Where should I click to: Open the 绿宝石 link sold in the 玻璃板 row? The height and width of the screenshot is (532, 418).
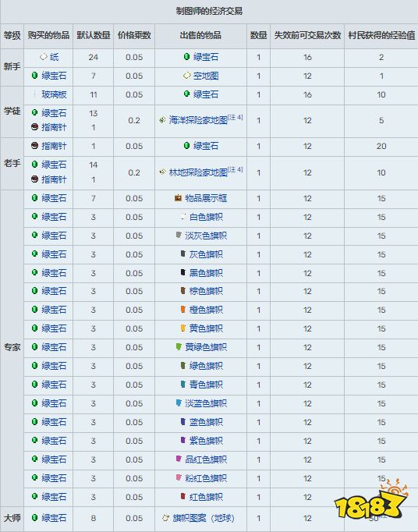[x=206, y=94]
